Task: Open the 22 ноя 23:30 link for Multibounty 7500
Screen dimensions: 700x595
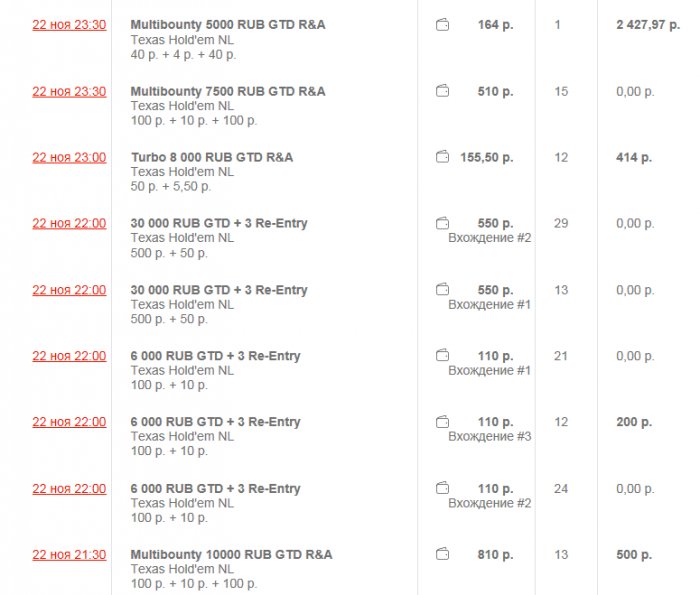Action: click(69, 92)
